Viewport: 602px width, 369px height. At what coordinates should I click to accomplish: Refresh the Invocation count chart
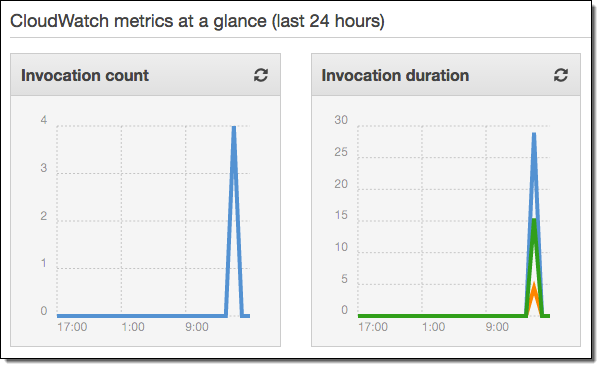261,75
